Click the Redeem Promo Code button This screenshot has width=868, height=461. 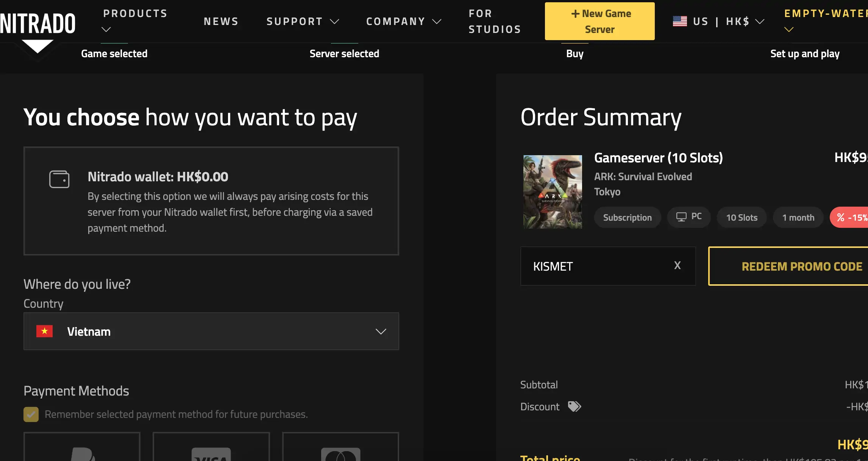click(x=801, y=266)
